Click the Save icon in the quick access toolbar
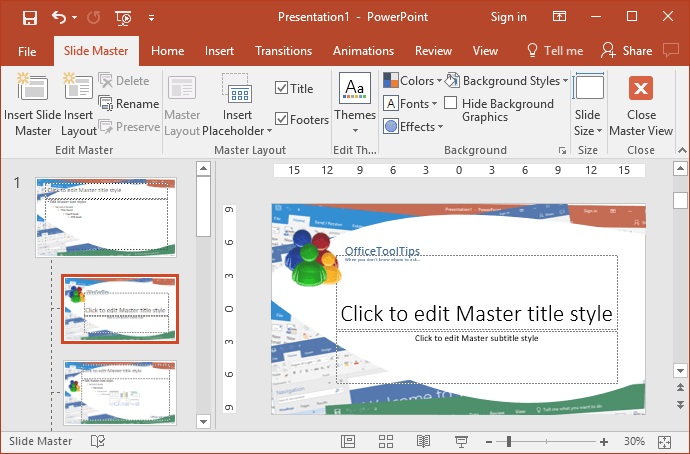This screenshot has width=690, height=454. [29, 18]
